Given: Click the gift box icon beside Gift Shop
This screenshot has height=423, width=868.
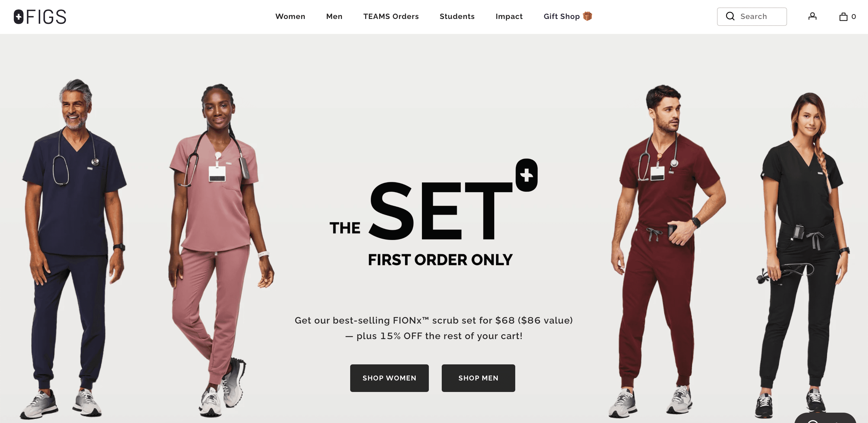Looking at the screenshot, I should [587, 16].
